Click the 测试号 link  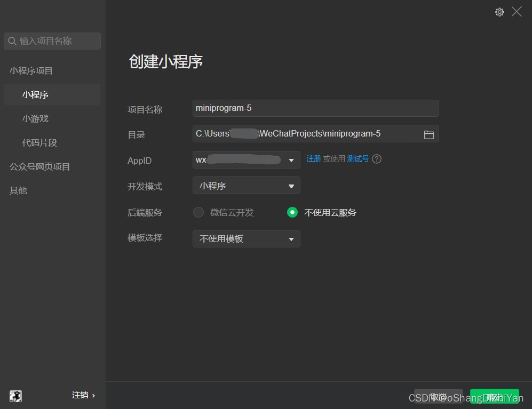tap(358, 159)
